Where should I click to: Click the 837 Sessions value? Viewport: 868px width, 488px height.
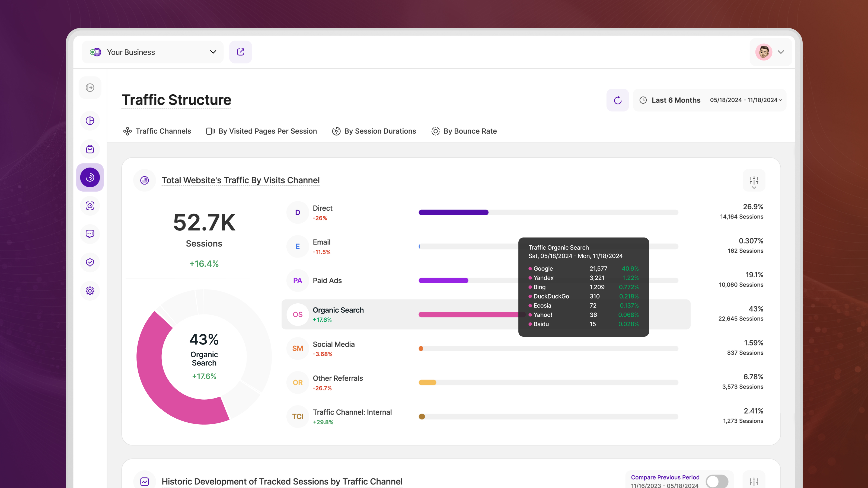(745, 353)
